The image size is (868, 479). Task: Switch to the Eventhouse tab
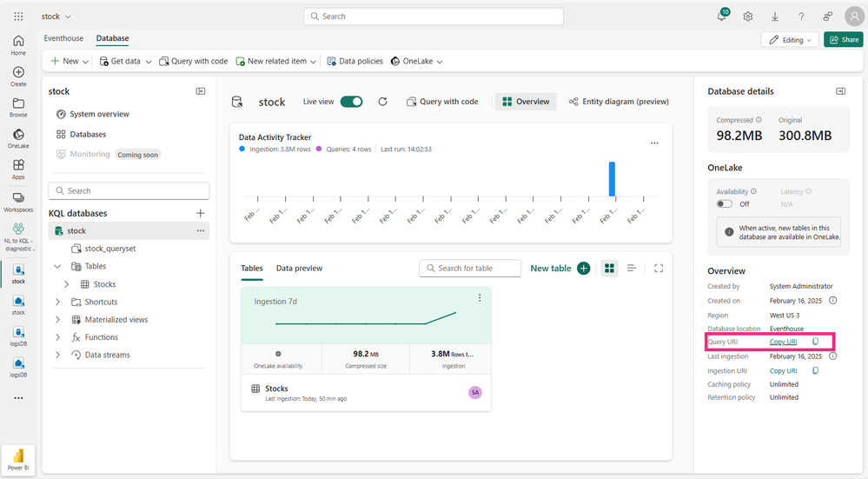tap(63, 38)
